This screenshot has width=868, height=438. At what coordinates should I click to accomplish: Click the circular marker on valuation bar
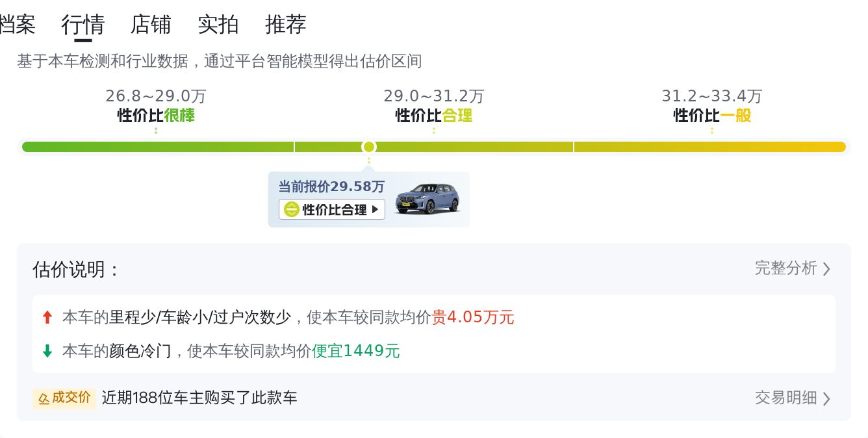(x=369, y=147)
